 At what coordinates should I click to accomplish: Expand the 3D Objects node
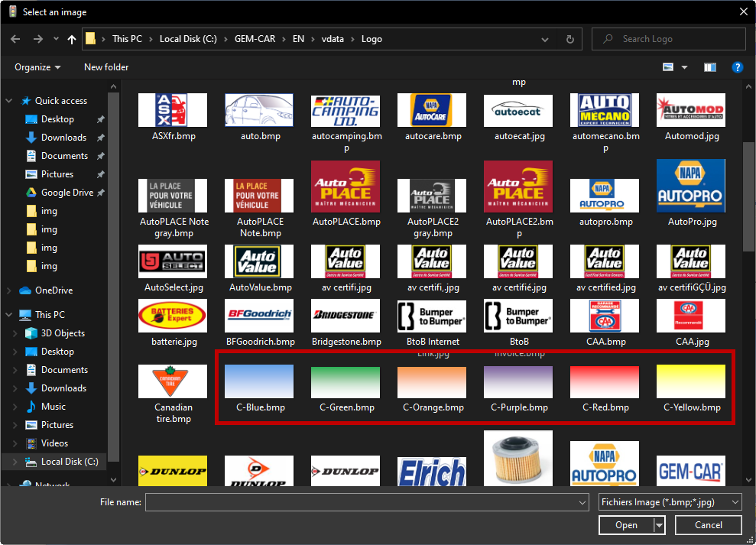[x=15, y=333]
